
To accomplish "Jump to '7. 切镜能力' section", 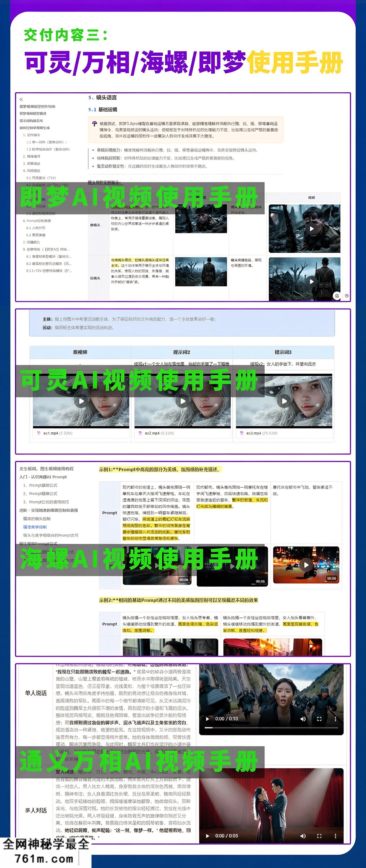I will tap(31, 242).
